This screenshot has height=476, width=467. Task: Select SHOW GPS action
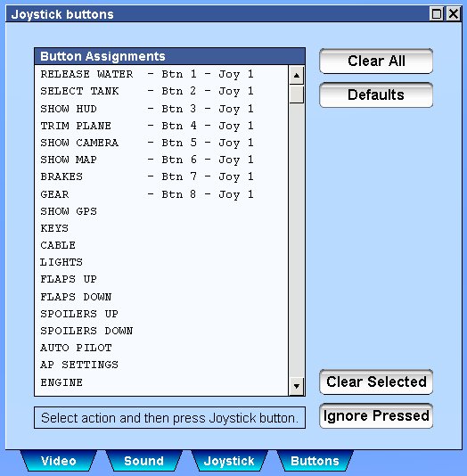tap(161, 211)
